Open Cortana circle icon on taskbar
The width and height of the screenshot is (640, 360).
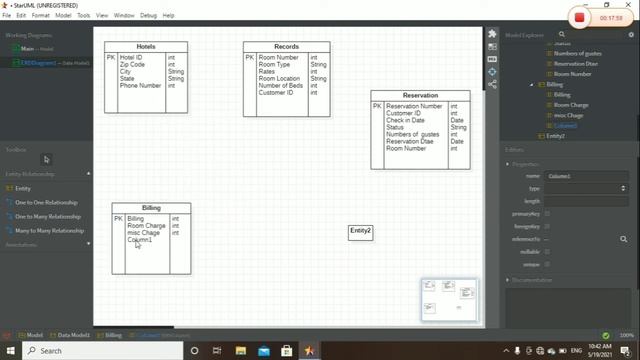click(x=195, y=351)
